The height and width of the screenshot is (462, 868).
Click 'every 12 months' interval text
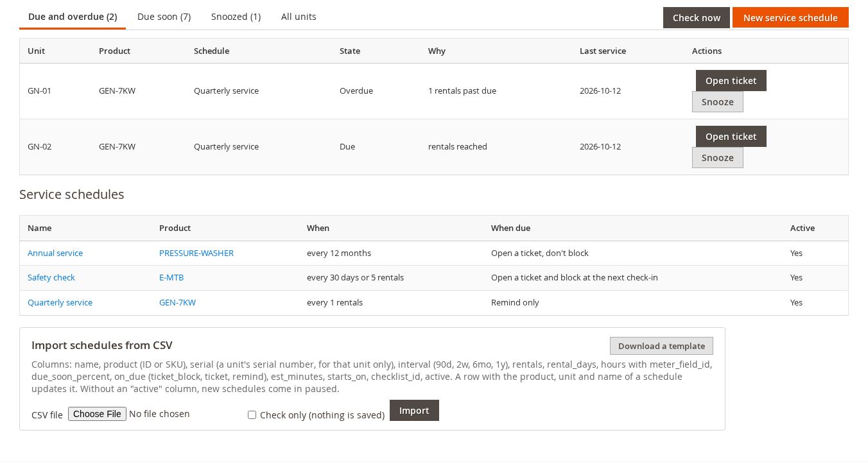click(339, 253)
